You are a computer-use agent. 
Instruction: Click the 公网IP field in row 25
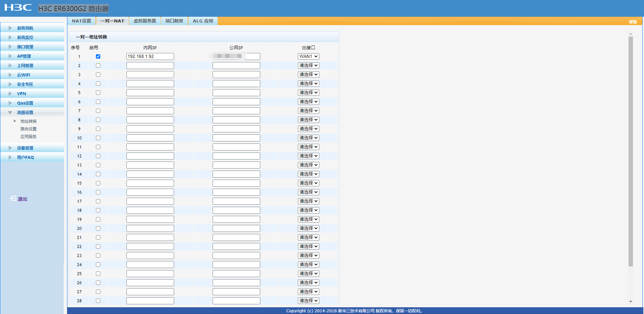236,274
